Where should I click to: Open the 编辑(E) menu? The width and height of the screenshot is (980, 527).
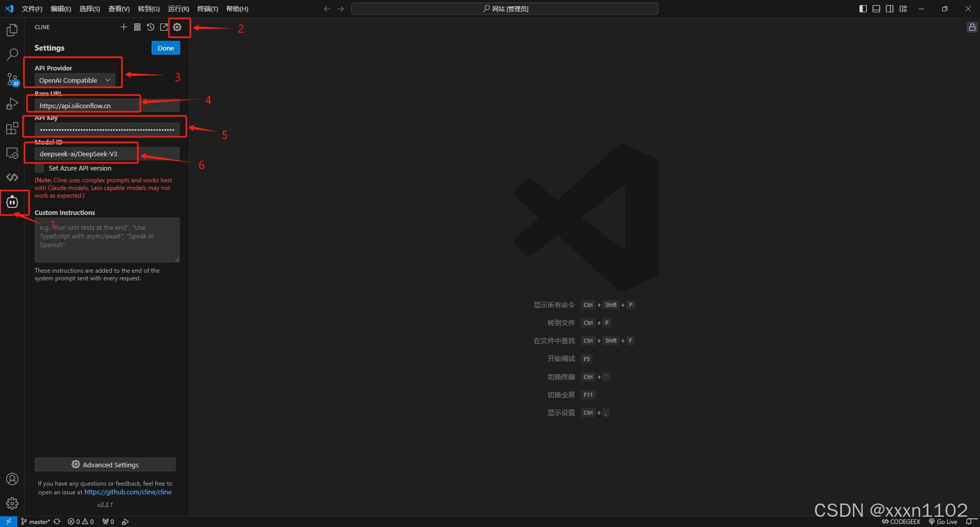pyautogui.click(x=61, y=9)
